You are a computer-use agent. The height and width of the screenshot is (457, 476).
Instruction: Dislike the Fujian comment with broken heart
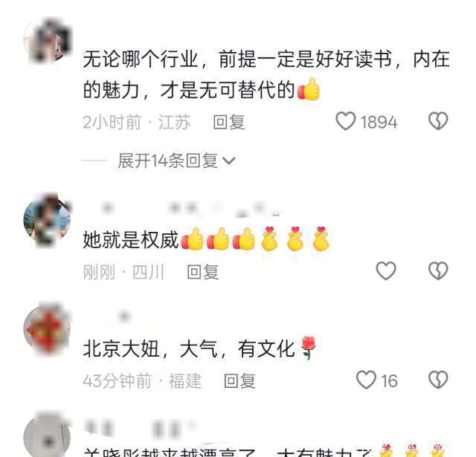coord(438,380)
